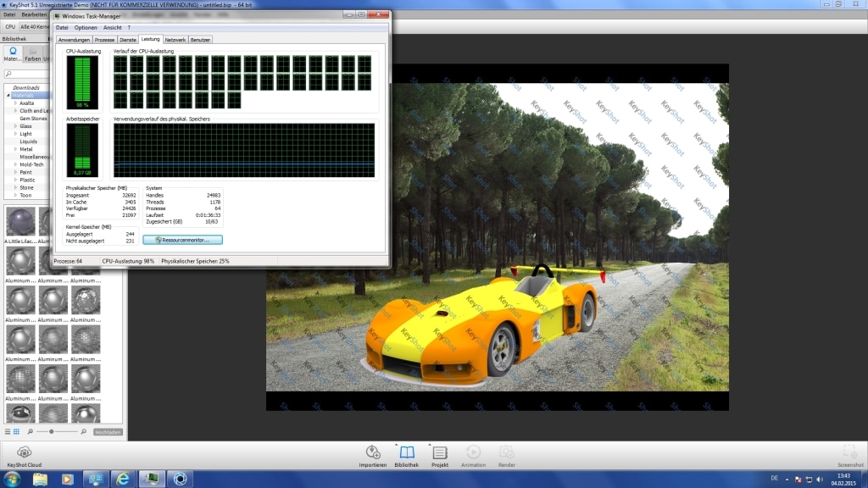Viewport: 868px width, 488px height.
Task: Open Datei menu in KeyShot window
Action: [9, 15]
